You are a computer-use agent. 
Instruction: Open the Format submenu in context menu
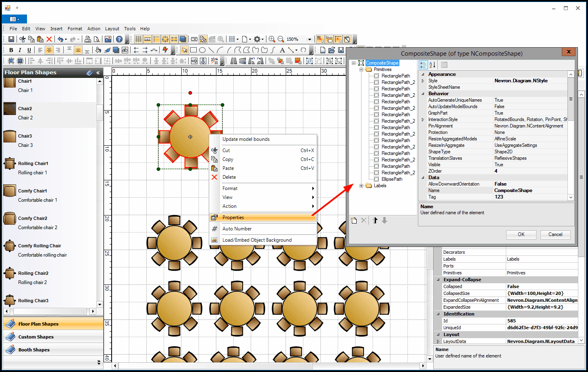pyautogui.click(x=263, y=188)
